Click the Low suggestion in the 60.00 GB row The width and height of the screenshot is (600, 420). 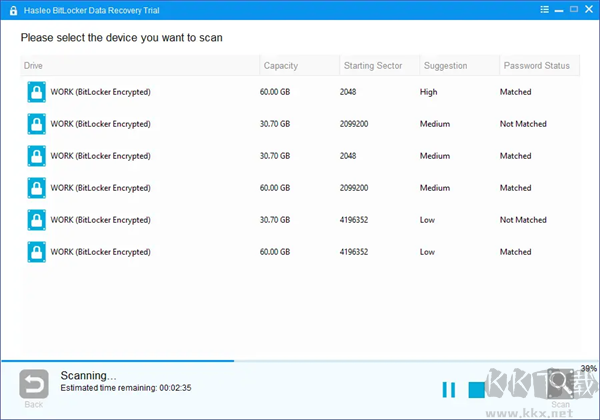pyautogui.click(x=427, y=252)
